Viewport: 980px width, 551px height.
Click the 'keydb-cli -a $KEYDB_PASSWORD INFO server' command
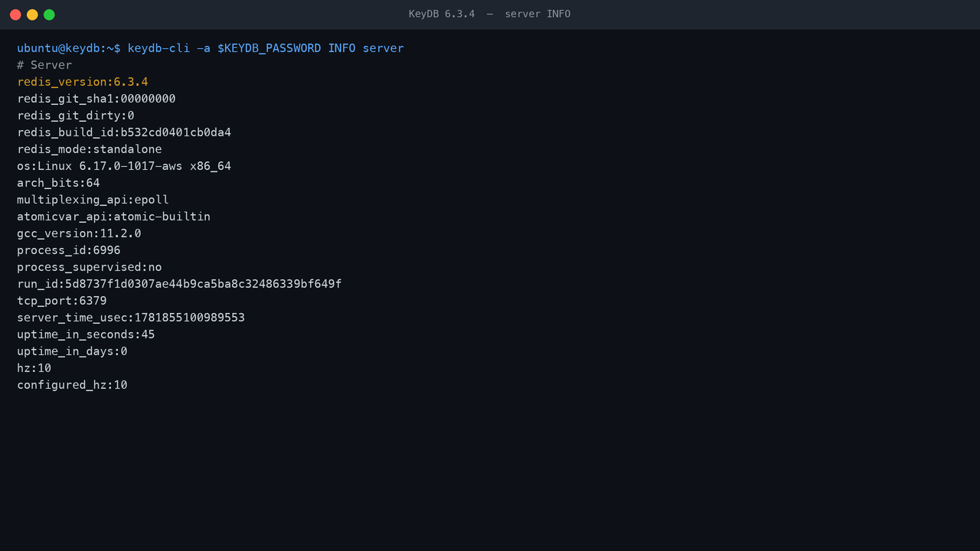click(266, 48)
